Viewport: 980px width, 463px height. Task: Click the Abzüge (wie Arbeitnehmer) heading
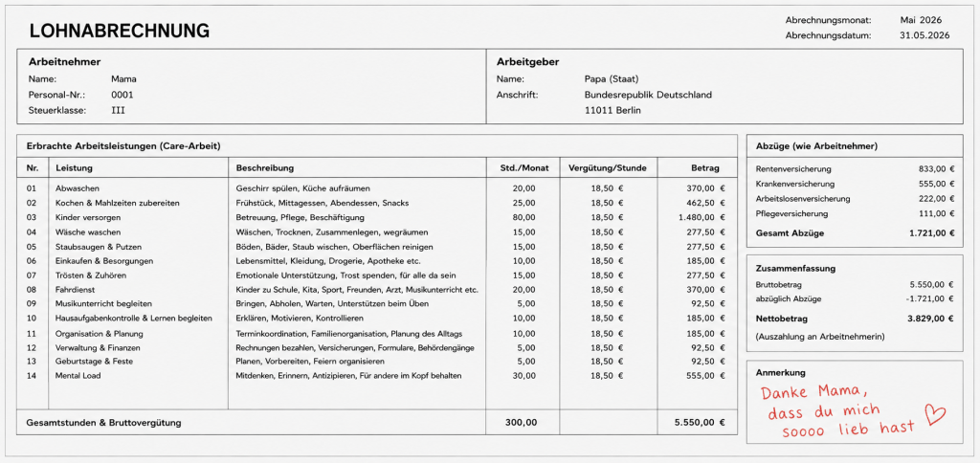coord(817,146)
